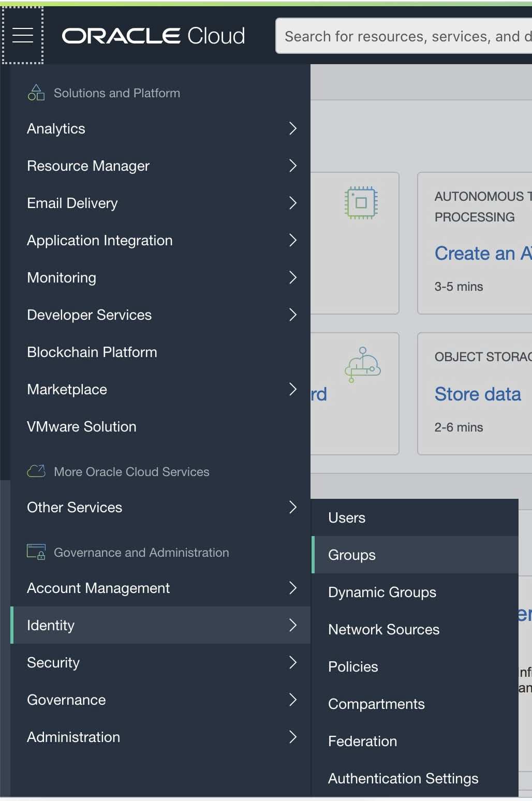
Task: Expand the Resource Manager chevron
Action: [x=293, y=166]
